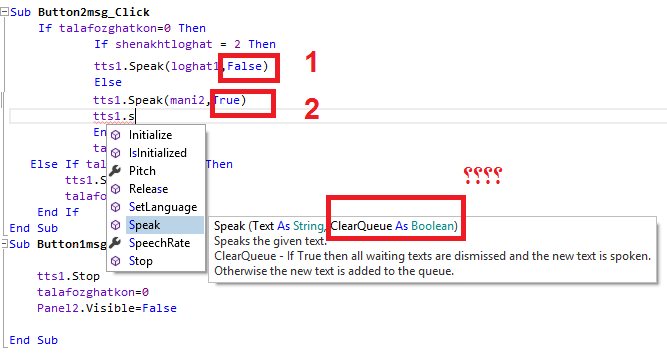Click the End If line before End Sub
The width and height of the screenshot is (667, 363).
click(58, 212)
